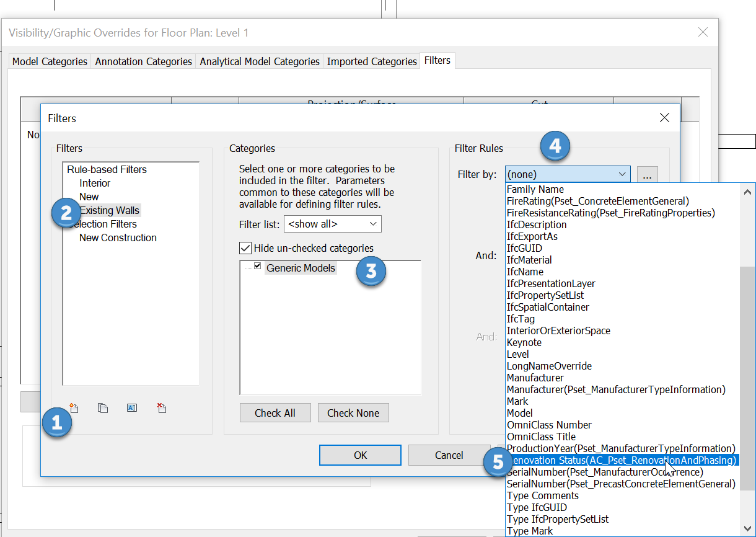Switch to Model Categories tab

click(50, 61)
